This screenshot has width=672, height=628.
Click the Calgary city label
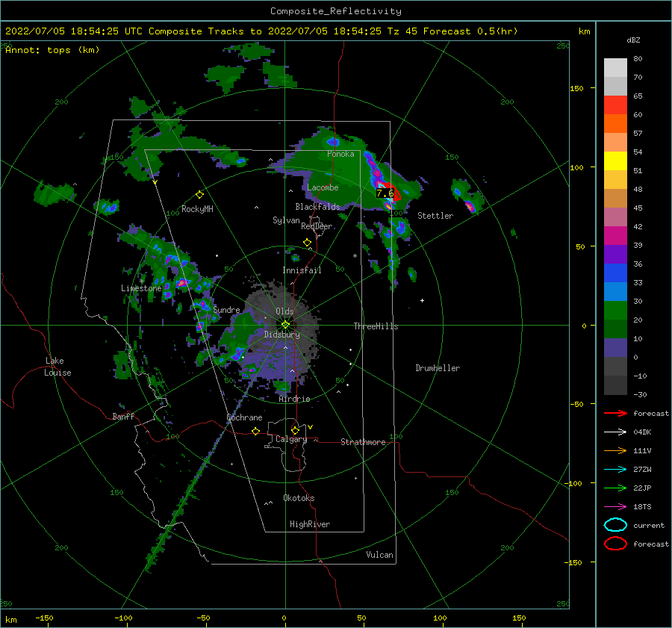pos(291,439)
